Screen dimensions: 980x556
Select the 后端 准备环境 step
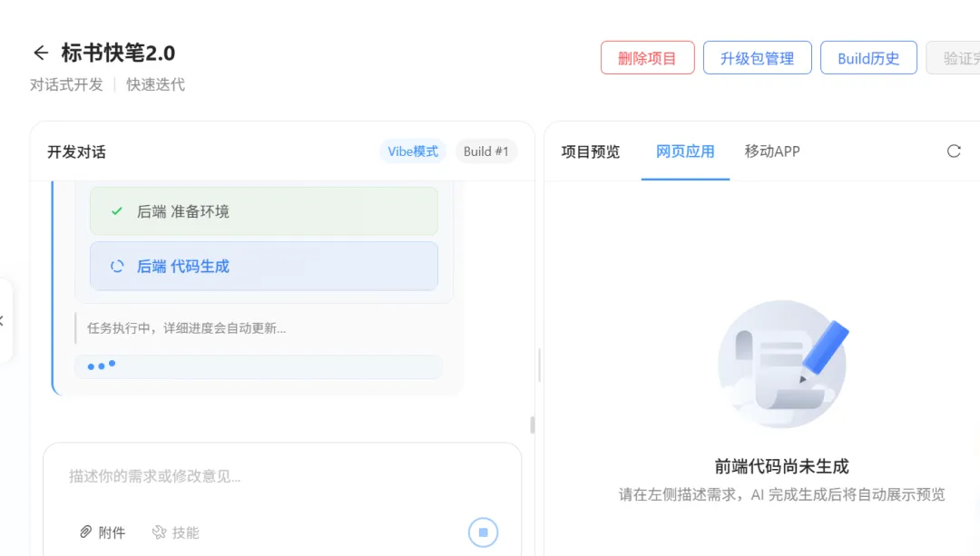tap(264, 211)
